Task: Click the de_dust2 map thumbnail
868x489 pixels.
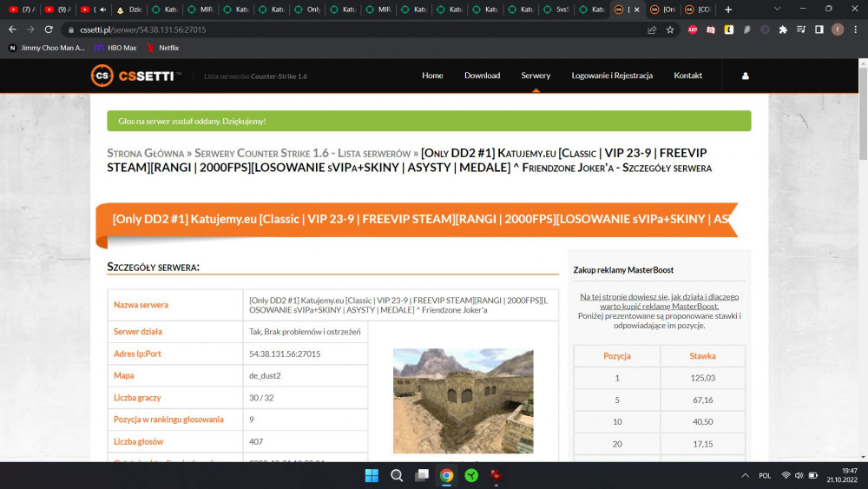Action: 464,401
